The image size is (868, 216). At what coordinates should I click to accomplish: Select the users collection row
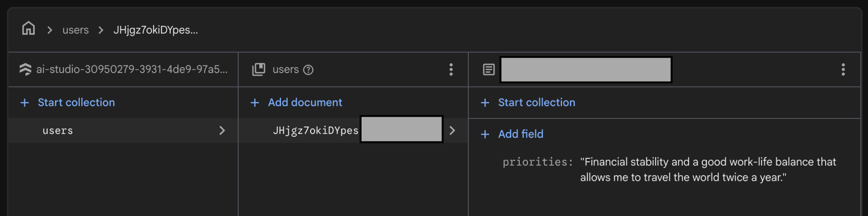[123, 130]
